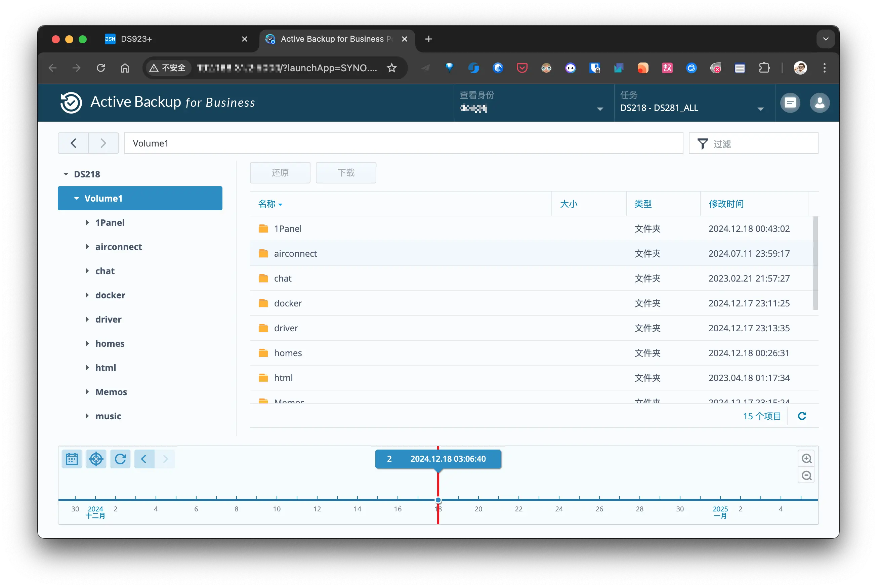Sort by 修改时间 column header

pos(726,204)
